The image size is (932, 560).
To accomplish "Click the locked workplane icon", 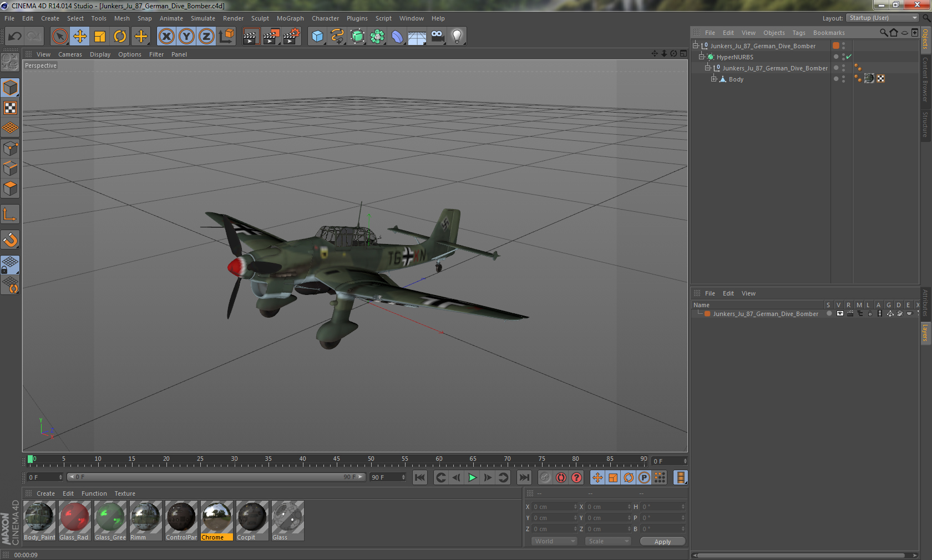I will click(11, 265).
